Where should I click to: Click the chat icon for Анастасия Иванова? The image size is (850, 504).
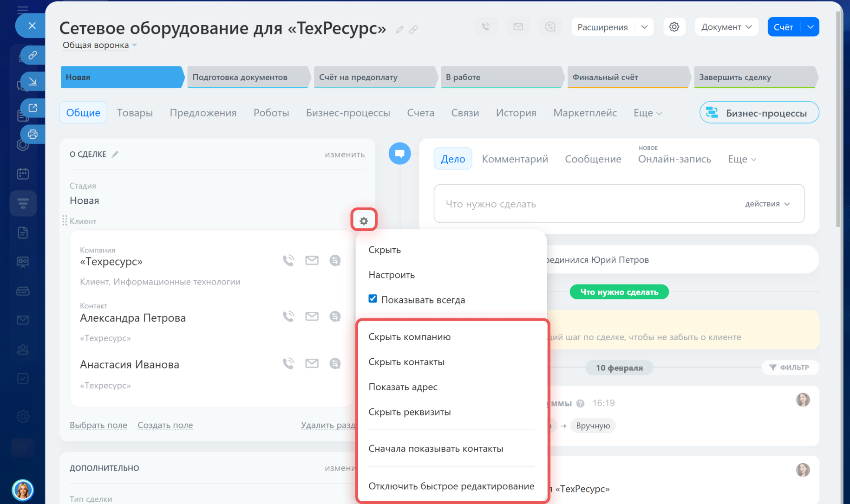coord(335,363)
